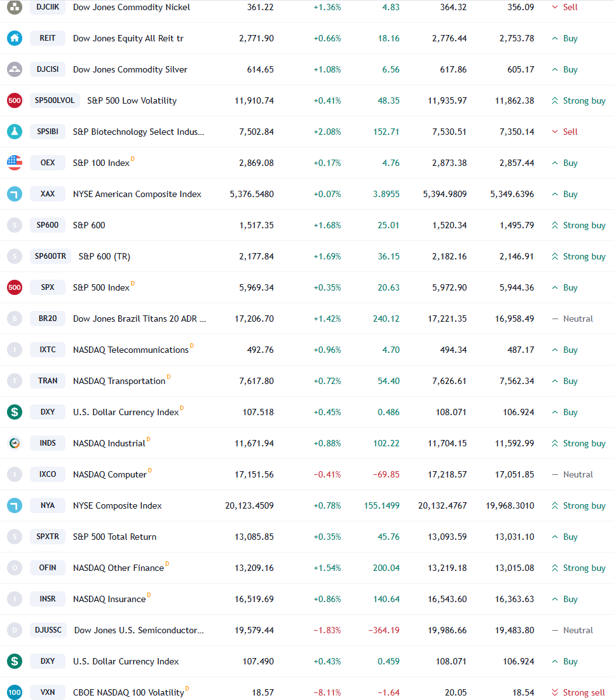Click the SP500LVOL red 500 logo
Screen dimensions: 614x700
(x=15, y=100)
